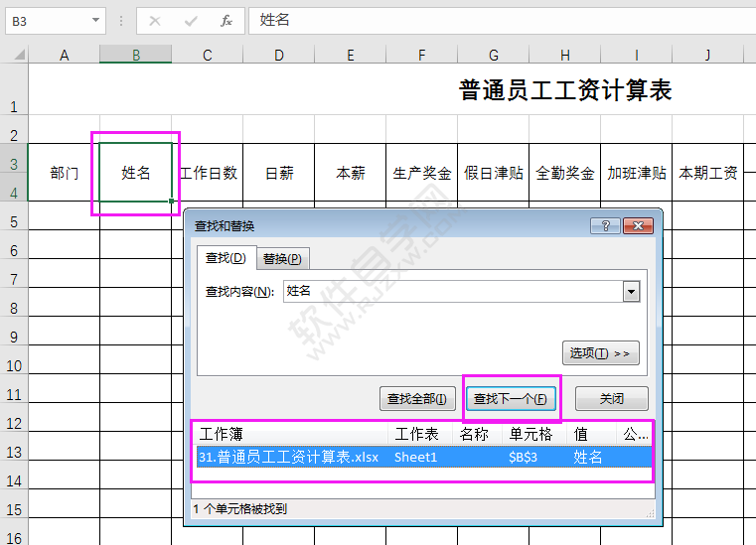
Task: Click the 部门 header cell
Action: [x=65, y=173]
